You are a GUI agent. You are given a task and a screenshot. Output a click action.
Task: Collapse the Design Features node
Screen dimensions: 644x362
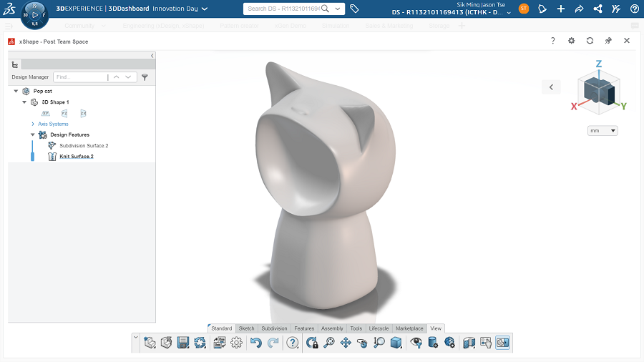(33, 134)
